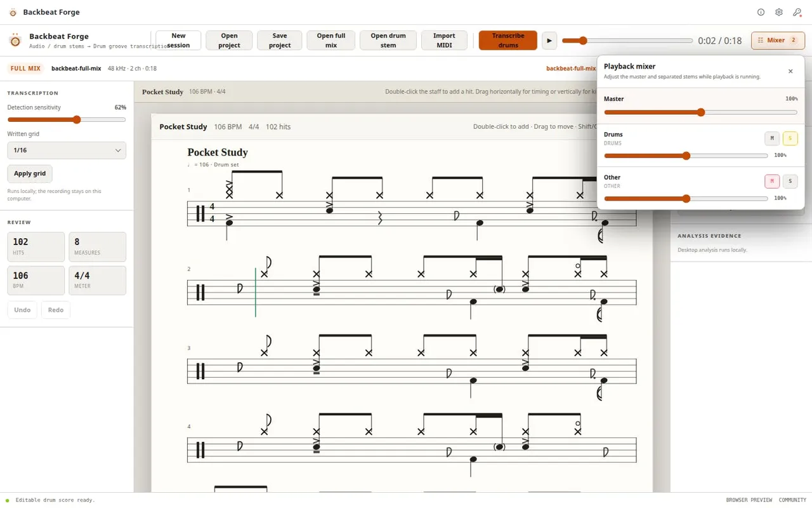The image size is (812, 508).
Task: Click BROWSER PREVIEW in status bar
Action: click(749, 500)
